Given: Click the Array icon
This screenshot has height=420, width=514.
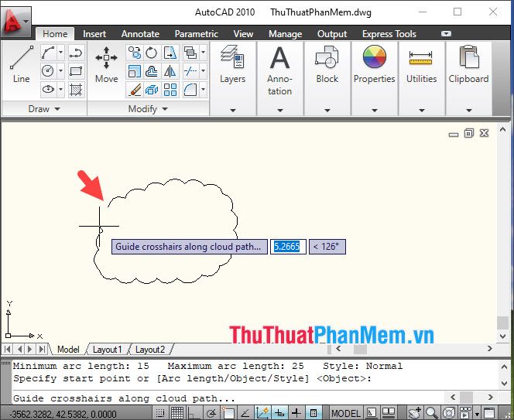Looking at the screenshot, I should pos(170,89).
